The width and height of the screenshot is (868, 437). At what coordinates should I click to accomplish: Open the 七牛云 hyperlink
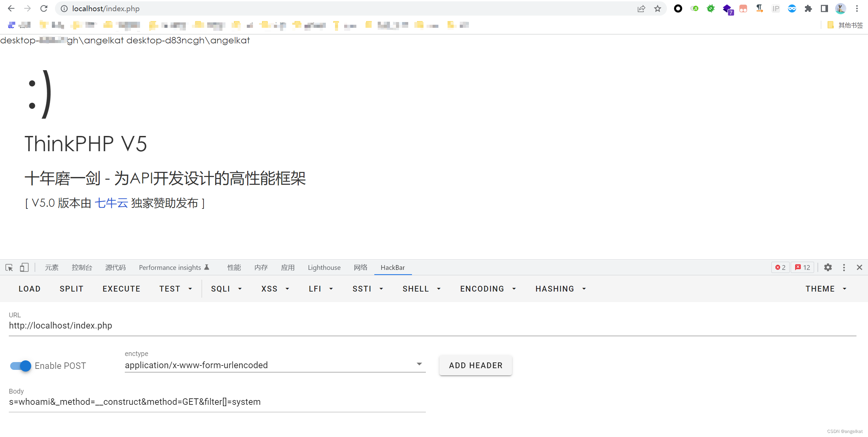111,203
